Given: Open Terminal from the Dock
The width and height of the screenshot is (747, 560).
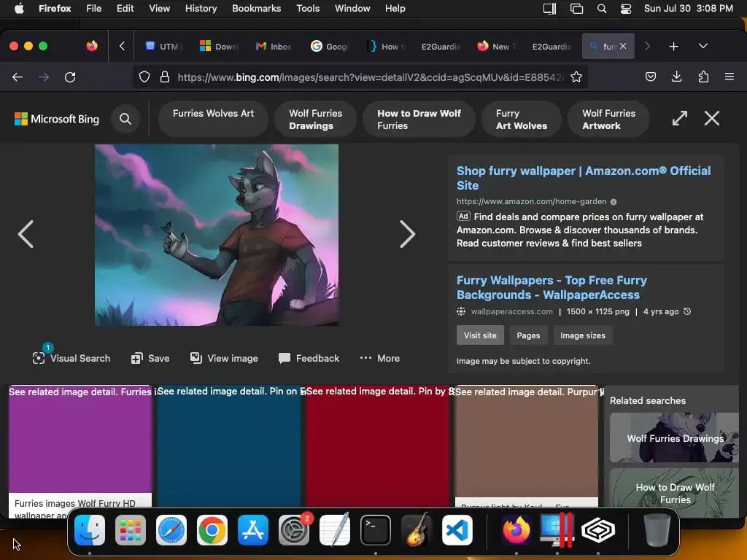Looking at the screenshot, I should 376,530.
